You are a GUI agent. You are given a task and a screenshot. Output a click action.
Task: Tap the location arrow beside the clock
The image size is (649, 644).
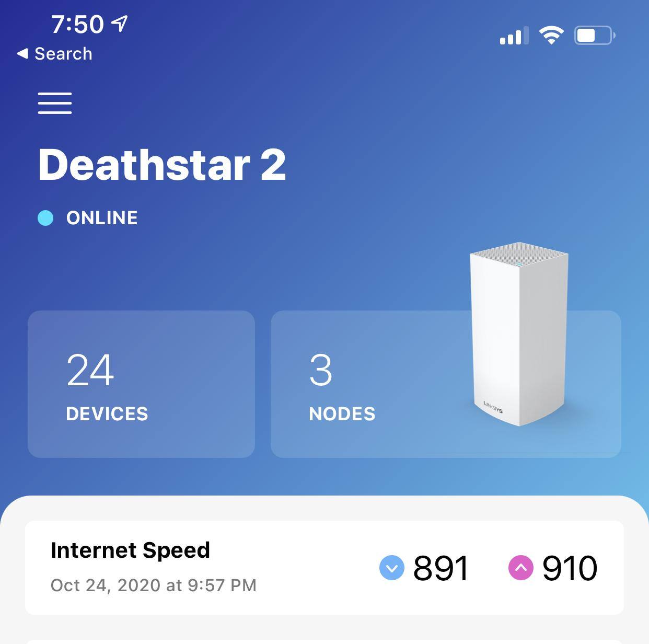pyautogui.click(x=120, y=23)
